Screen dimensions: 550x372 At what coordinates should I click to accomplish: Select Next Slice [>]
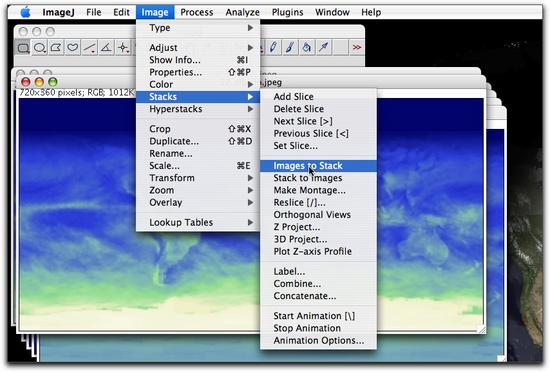pyautogui.click(x=318, y=121)
